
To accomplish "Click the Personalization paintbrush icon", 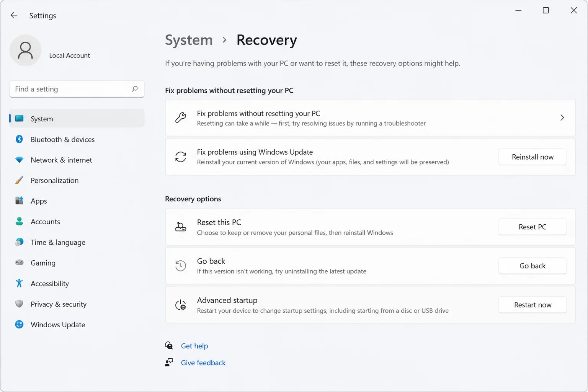I will click(x=19, y=180).
